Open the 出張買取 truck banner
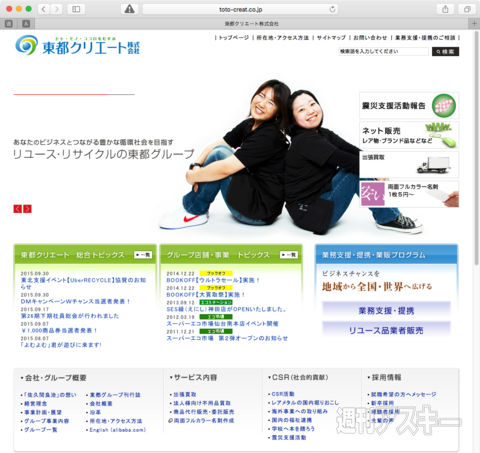 click(x=409, y=164)
